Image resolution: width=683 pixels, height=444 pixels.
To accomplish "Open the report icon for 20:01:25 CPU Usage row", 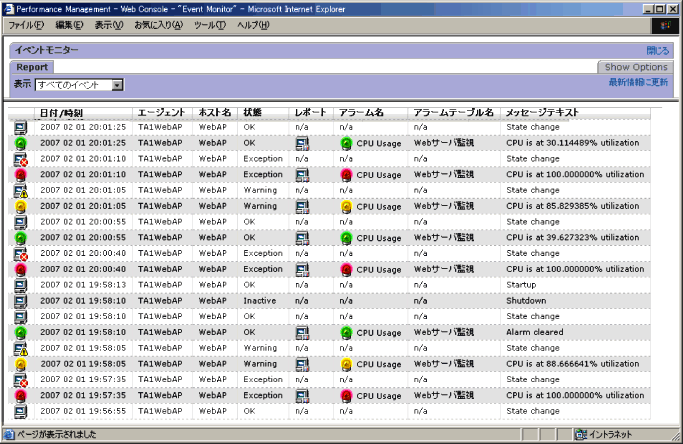I will (x=301, y=143).
